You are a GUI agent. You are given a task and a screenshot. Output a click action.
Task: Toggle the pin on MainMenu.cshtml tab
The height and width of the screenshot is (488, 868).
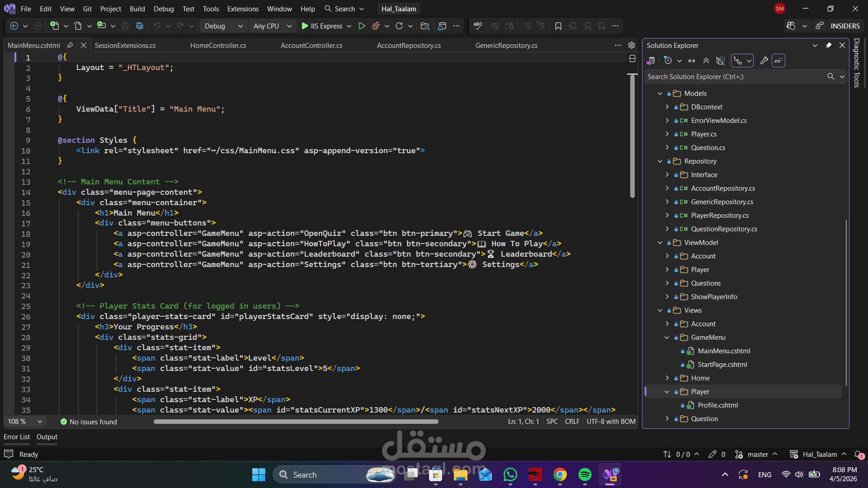click(x=70, y=46)
